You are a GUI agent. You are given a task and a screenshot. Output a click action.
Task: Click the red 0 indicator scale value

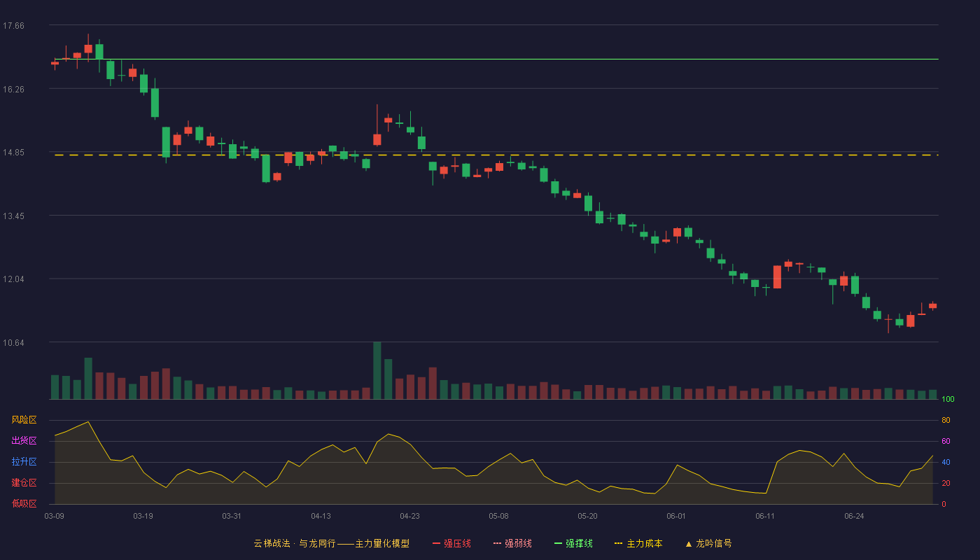[944, 504]
